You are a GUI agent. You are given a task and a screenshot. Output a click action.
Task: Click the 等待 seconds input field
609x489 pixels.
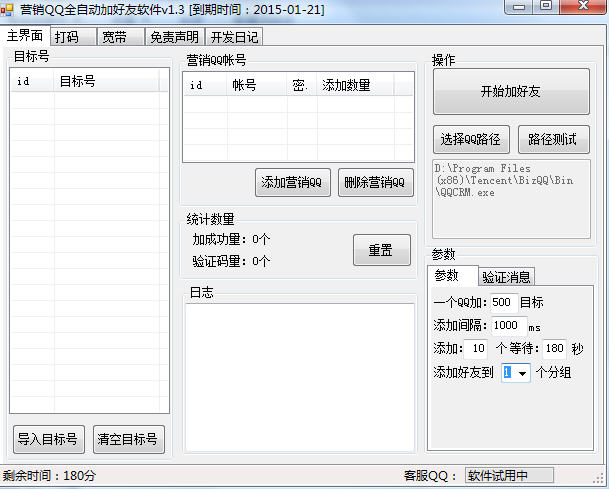(x=555, y=349)
